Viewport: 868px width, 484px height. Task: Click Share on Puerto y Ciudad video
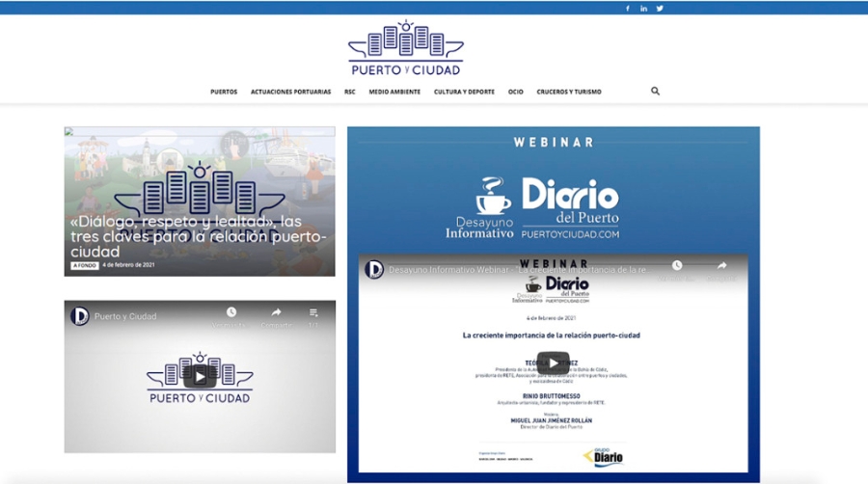(276, 312)
